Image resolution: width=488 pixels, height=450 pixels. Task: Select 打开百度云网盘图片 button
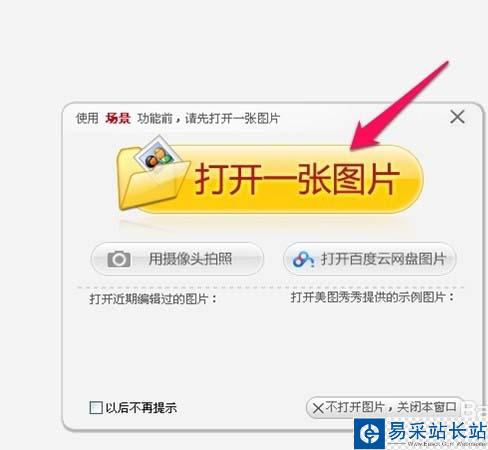point(369,259)
